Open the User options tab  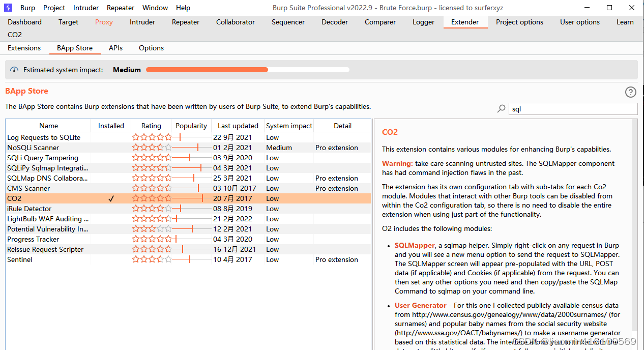tap(580, 22)
